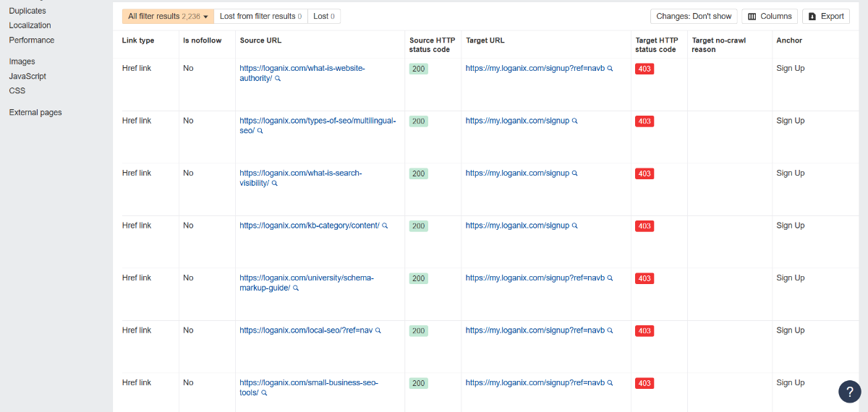Viewport: 868px width, 412px height.
Task: Inspect the local-seo source URL magnifier icon
Action: pyautogui.click(x=378, y=330)
